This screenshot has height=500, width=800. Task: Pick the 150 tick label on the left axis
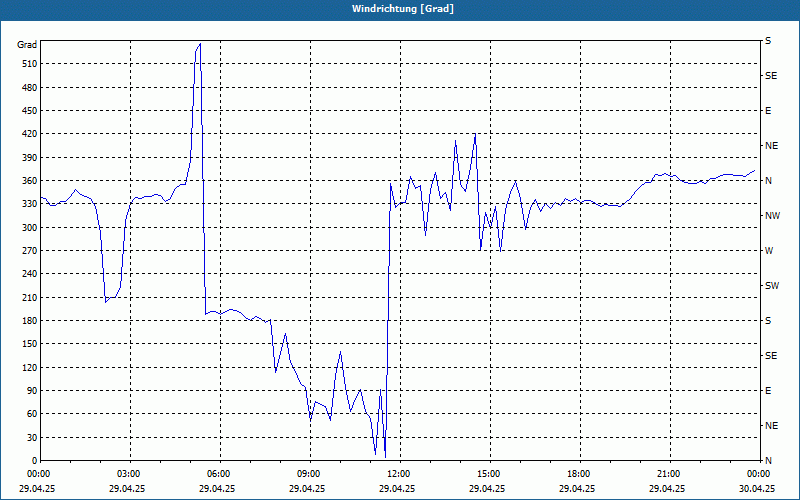click(30, 344)
